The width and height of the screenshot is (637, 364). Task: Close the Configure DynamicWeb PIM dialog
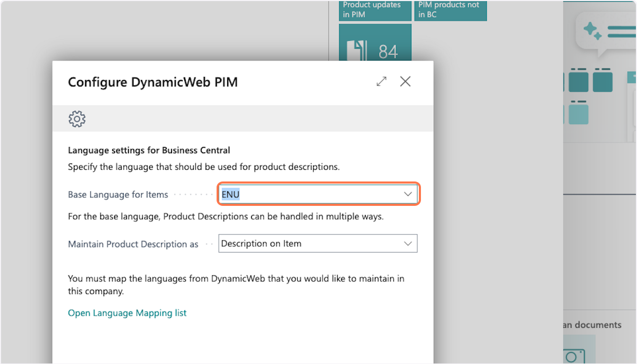[406, 81]
